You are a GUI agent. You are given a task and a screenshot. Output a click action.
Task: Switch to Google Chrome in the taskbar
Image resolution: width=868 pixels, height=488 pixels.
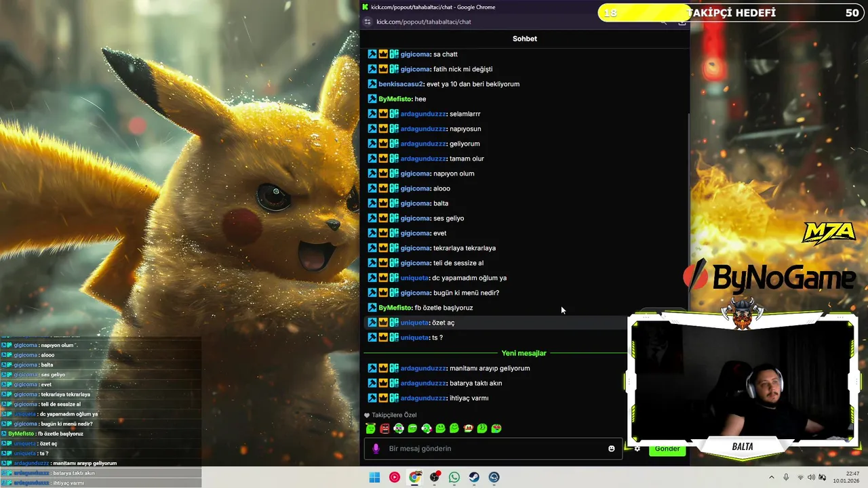click(x=414, y=477)
